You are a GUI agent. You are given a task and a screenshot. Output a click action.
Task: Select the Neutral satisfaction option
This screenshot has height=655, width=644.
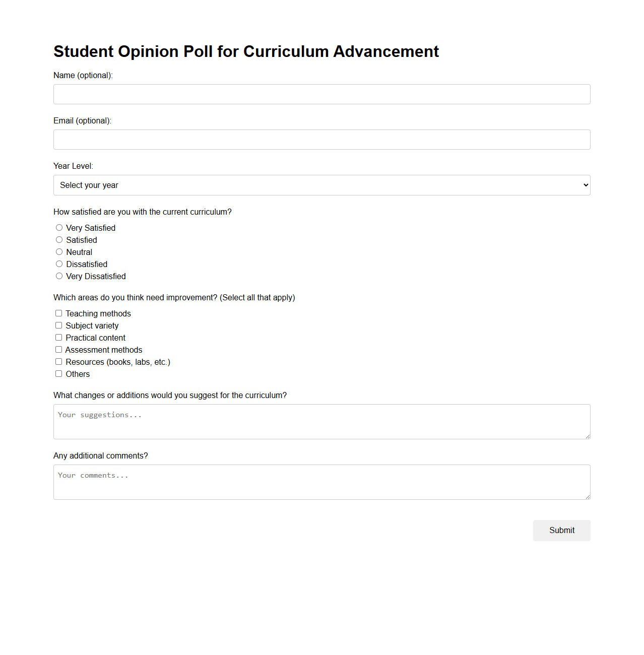pyautogui.click(x=59, y=251)
